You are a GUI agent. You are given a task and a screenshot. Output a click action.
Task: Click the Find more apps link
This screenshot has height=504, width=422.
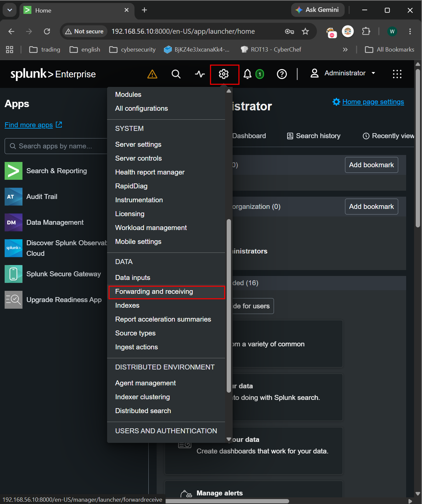point(33,125)
